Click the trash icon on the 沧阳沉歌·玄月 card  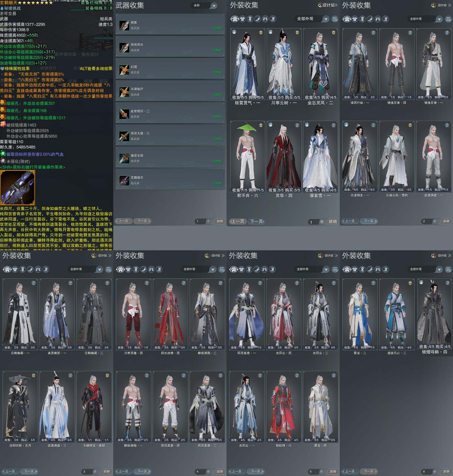(x=34, y=375)
